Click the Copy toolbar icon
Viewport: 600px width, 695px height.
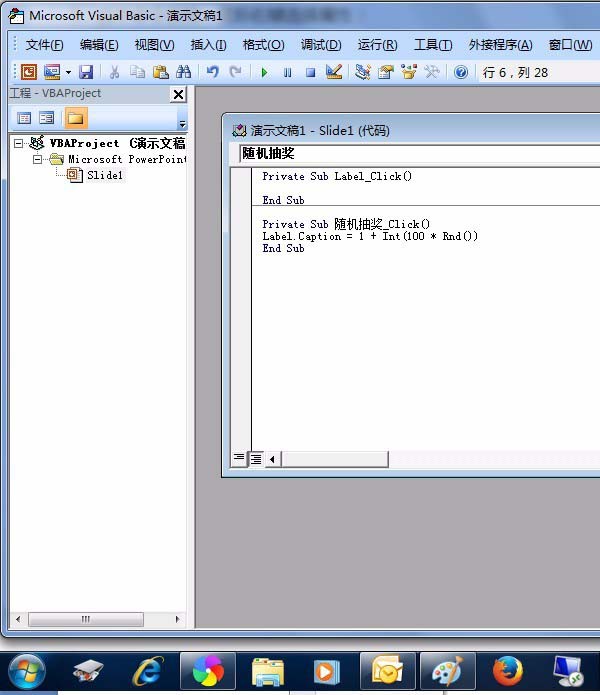pos(137,72)
